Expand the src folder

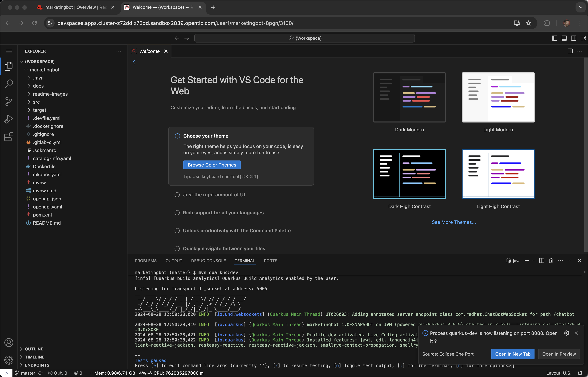click(x=36, y=102)
